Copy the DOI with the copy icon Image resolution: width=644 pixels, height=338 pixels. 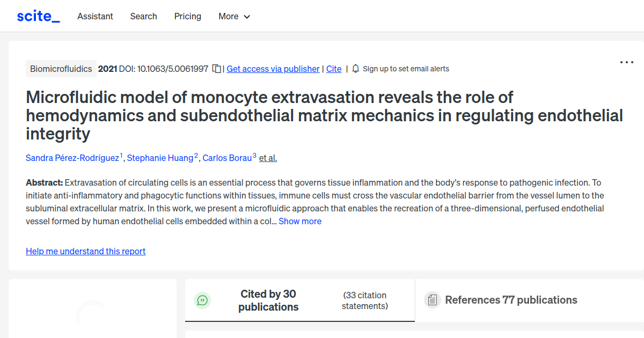[216, 69]
